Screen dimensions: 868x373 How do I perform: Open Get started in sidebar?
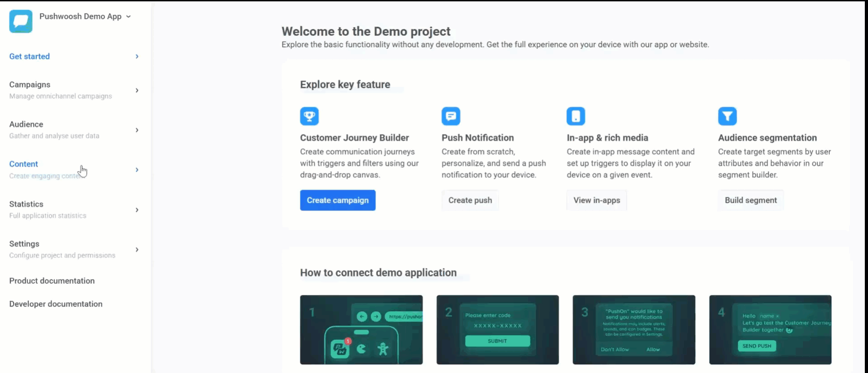coord(29,57)
